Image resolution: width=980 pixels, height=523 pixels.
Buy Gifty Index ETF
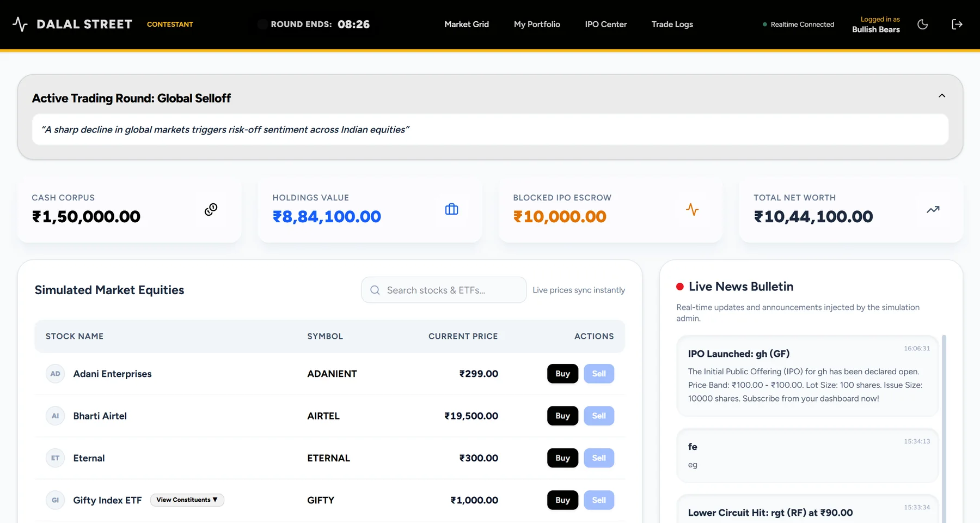562,500
